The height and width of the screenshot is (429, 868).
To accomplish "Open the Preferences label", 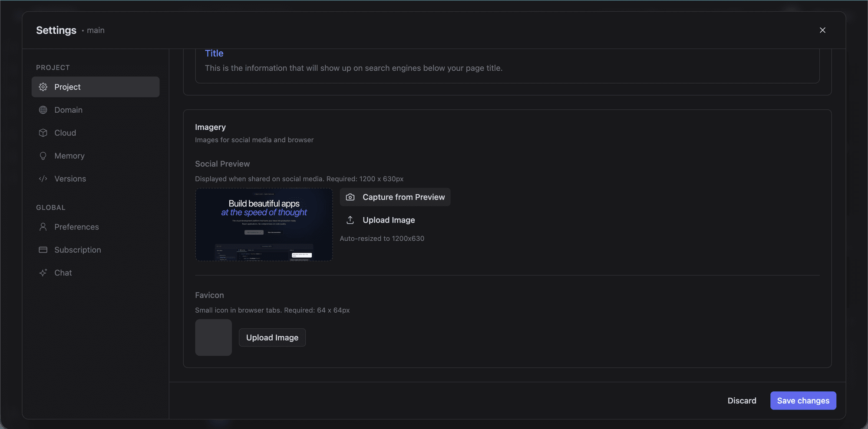I will point(76,227).
